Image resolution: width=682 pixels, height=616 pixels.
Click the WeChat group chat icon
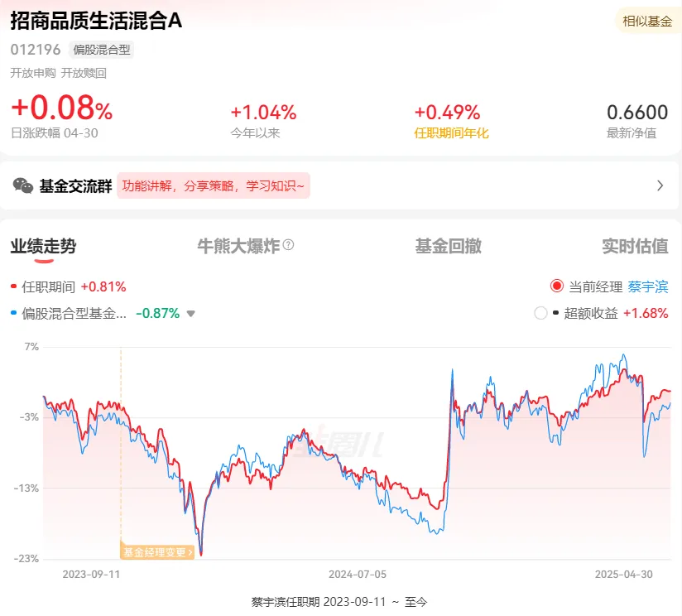(x=23, y=185)
